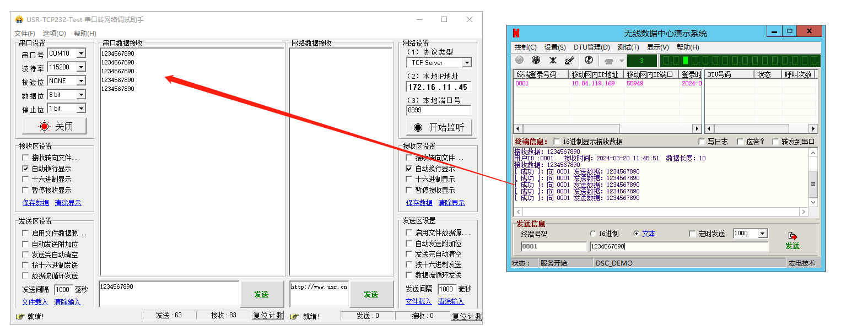868x330 pixels.
Task: Open the DTU管理(D) menu
Action: tap(591, 47)
